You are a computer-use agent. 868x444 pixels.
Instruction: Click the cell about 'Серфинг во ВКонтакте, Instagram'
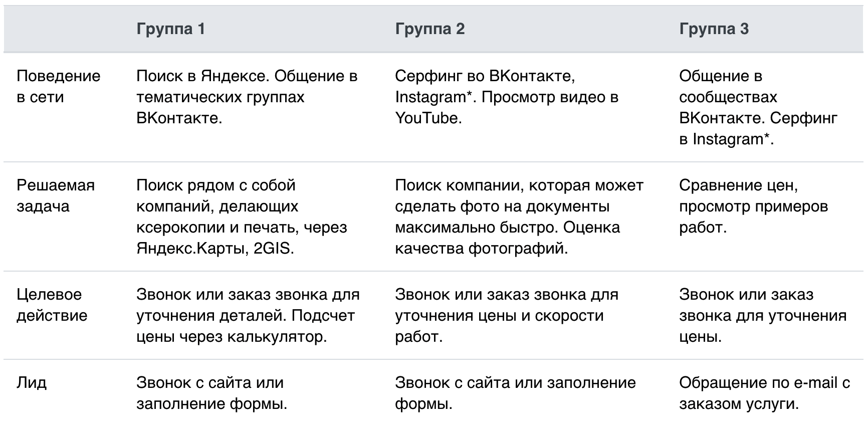coord(507,97)
